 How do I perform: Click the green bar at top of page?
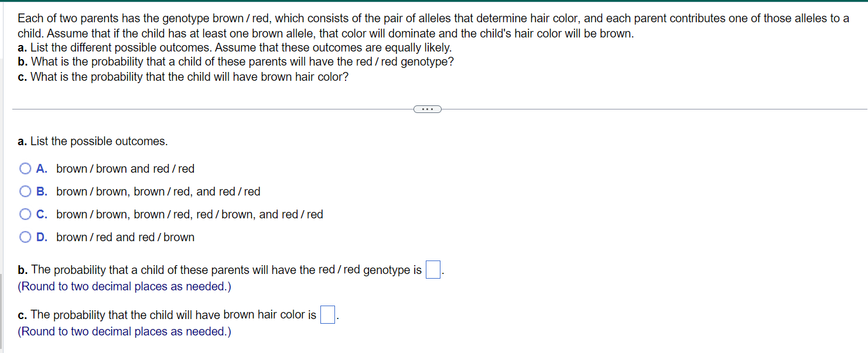pyautogui.click(x=434, y=2)
